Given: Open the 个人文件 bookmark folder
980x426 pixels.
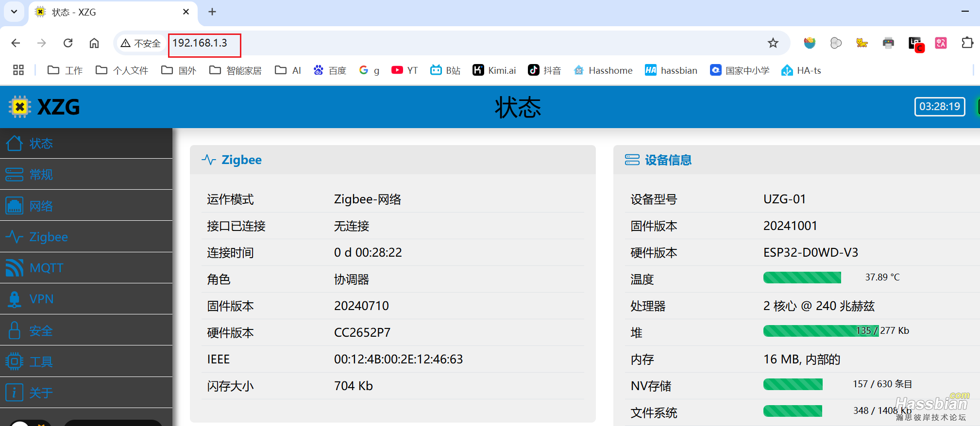Looking at the screenshot, I should coord(122,70).
